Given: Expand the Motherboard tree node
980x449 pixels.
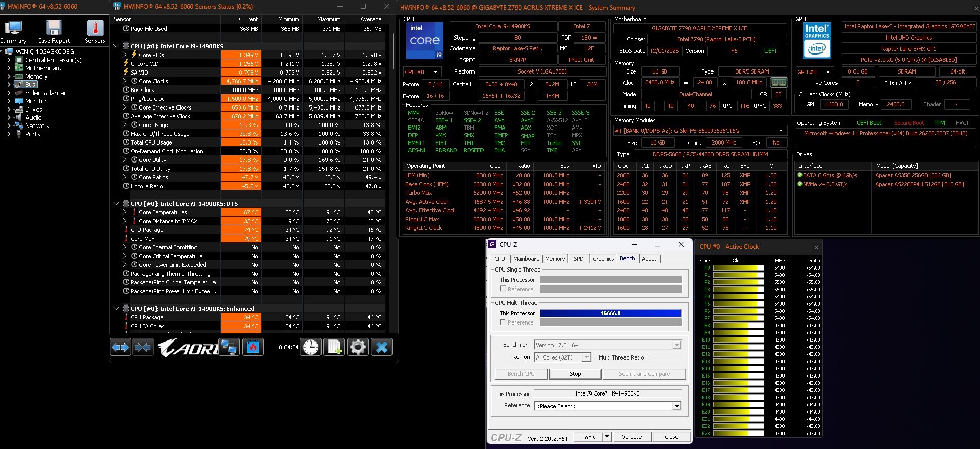Looking at the screenshot, I should (x=9, y=68).
